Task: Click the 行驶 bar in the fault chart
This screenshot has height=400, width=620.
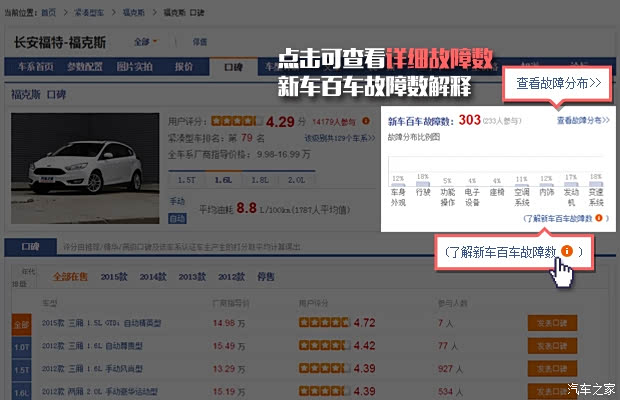Action: point(423,183)
